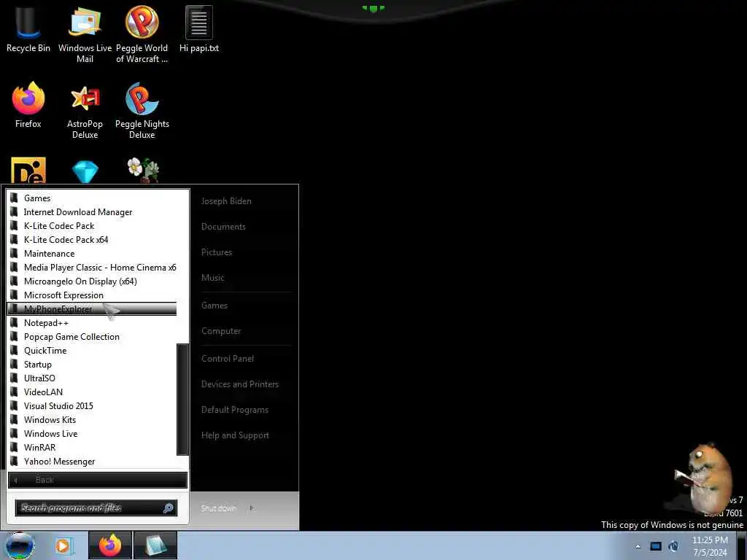Expand the UltraISO folder
The width and height of the screenshot is (747, 560).
point(92,378)
